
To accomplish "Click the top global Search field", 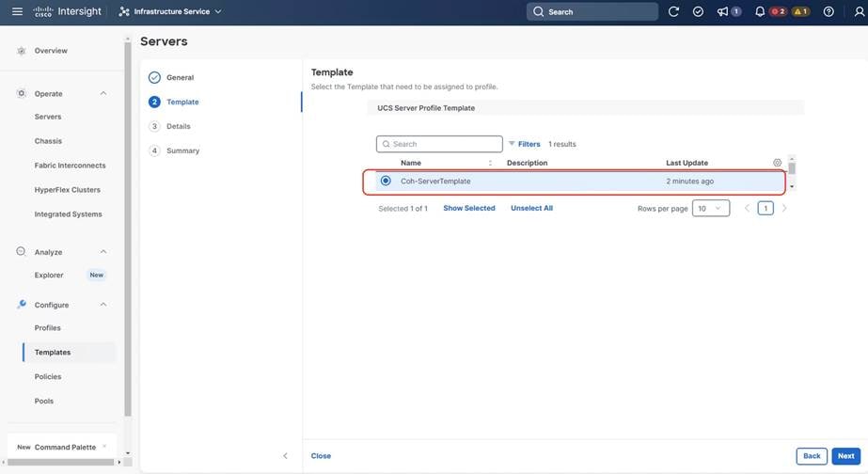I will click(592, 11).
